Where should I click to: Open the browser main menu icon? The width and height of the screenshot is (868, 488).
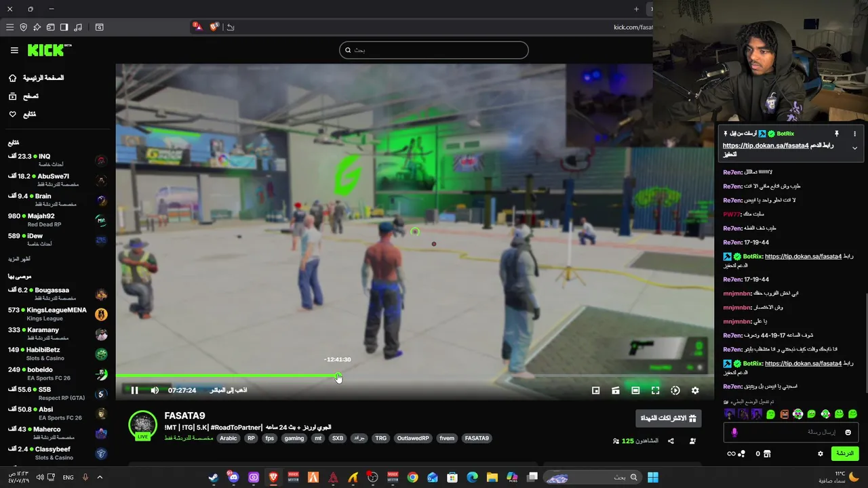[x=9, y=27]
